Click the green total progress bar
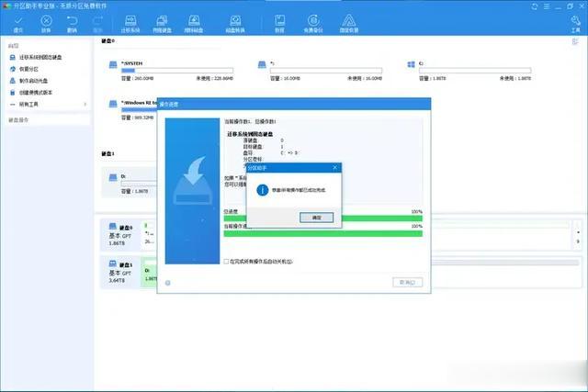 pos(322,218)
